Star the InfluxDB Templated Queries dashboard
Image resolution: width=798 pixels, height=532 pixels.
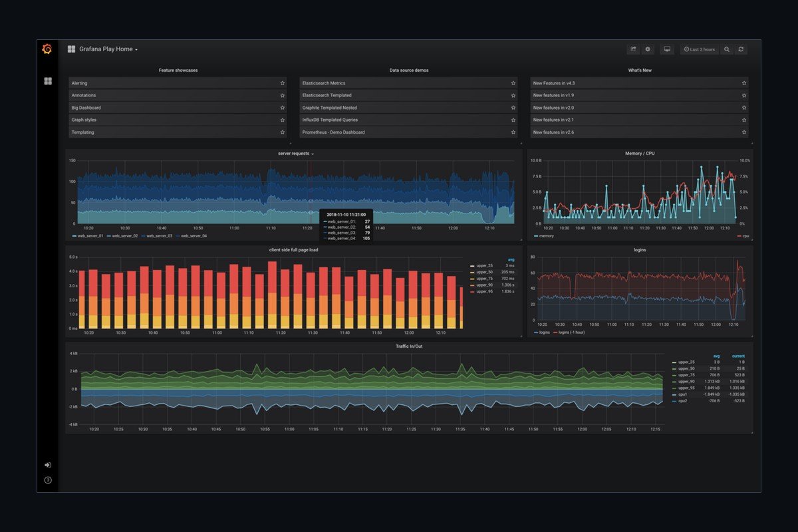click(x=513, y=120)
